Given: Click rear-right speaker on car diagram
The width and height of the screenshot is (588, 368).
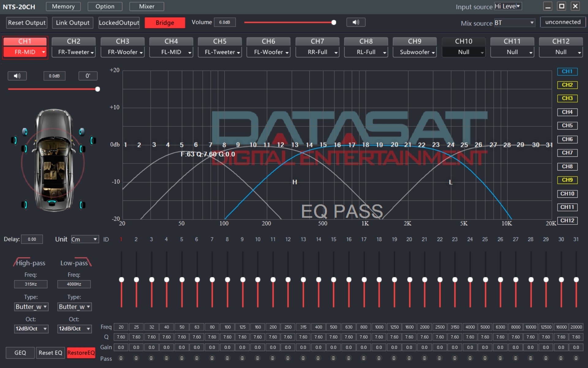Looking at the screenshot, I should pos(82,205).
